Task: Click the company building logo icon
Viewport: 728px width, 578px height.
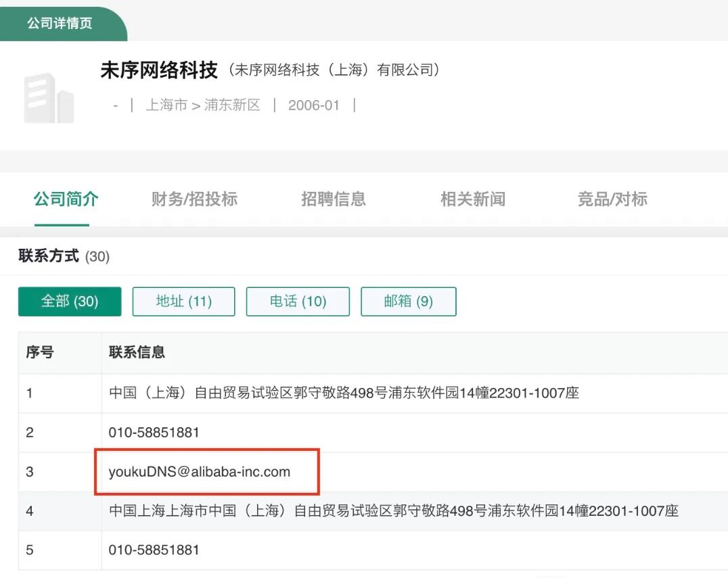Action: click(48, 99)
